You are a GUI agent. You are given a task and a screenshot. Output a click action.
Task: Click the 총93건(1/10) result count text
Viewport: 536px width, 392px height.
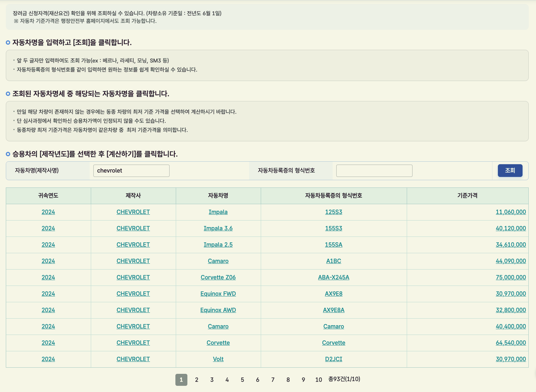click(x=344, y=379)
